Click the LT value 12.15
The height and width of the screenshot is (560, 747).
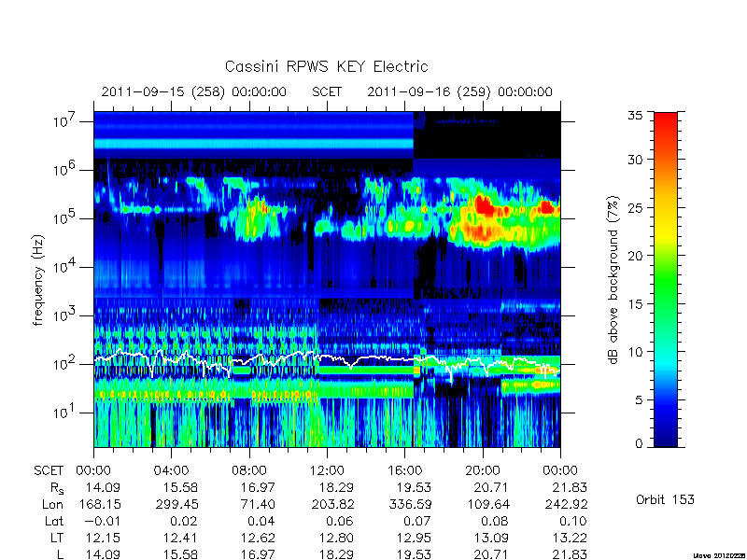click(x=103, y=539)
